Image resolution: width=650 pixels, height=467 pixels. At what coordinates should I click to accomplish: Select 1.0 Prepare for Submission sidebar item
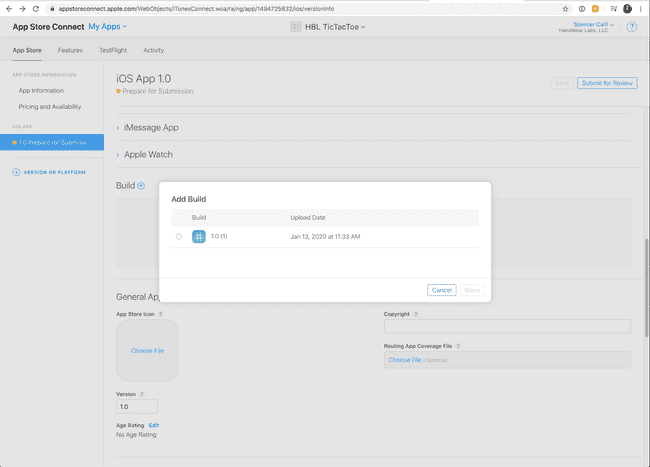(x=52, y=142)
